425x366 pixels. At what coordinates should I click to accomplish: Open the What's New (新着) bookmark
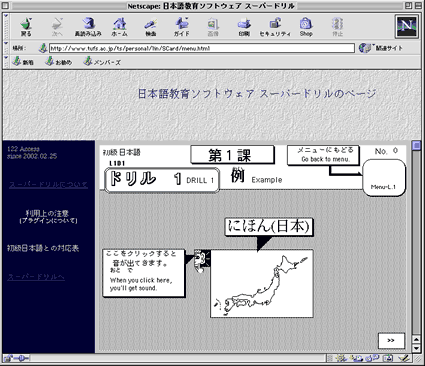(x=23, y=62)
